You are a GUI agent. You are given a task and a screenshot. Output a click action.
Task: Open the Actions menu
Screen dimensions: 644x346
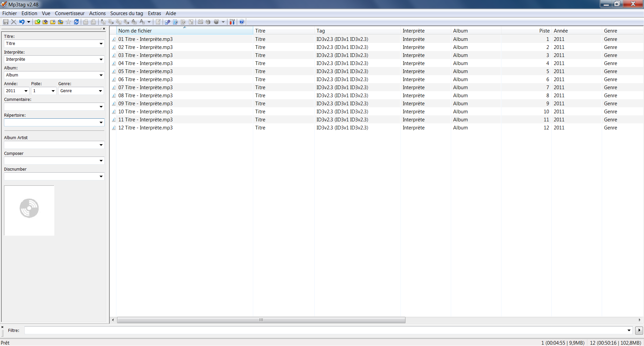tap(97, 13)
